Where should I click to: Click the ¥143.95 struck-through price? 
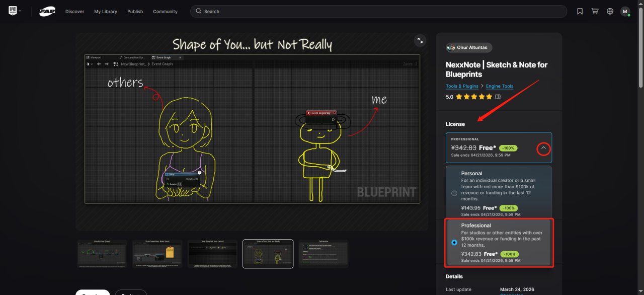(x=471, y=208)
